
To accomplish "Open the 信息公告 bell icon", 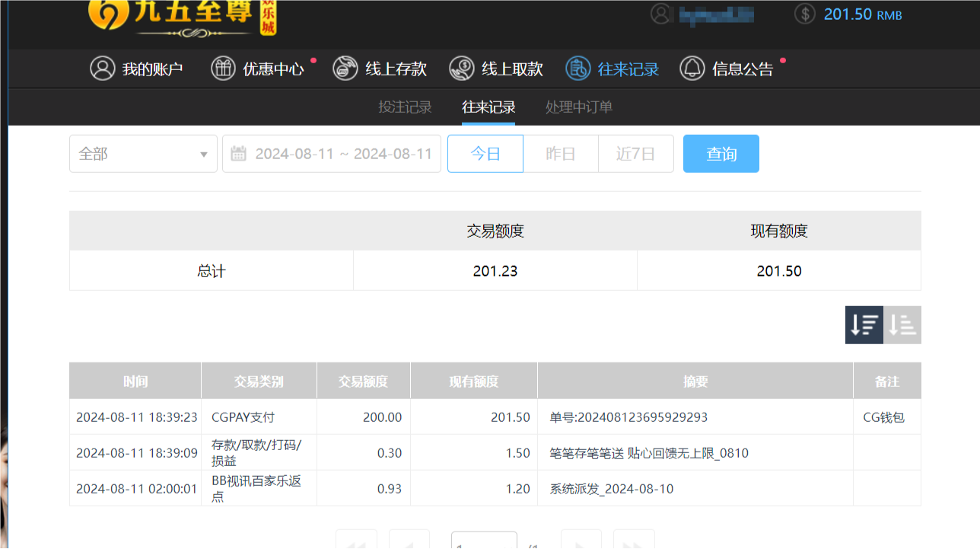I will click(692, 69).
